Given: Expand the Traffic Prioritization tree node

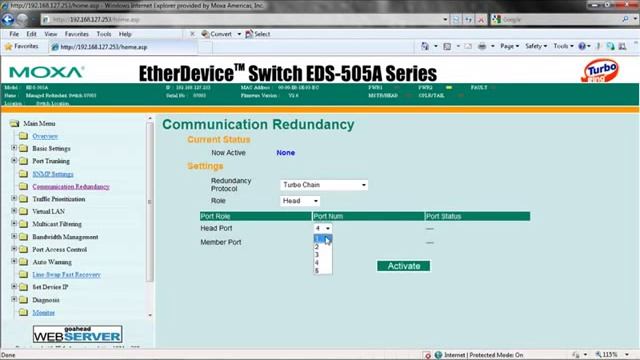Looking at the screenshot, I should 14,198.
